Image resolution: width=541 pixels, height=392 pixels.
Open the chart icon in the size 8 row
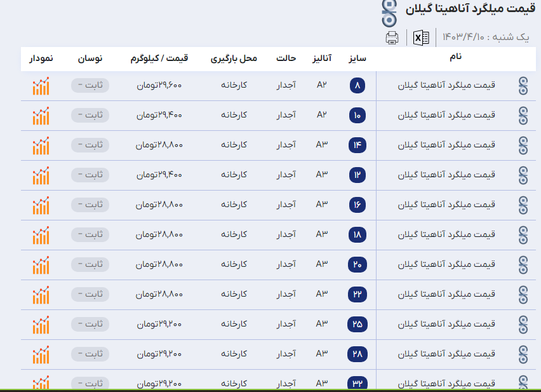pos(41,86)
